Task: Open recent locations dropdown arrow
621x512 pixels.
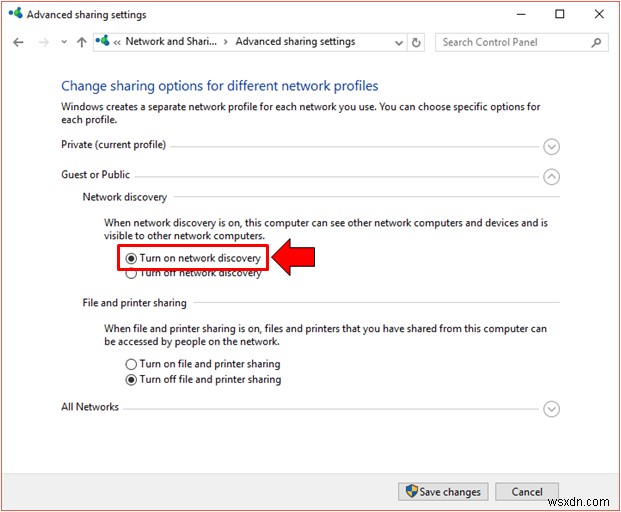Action: coord(64,42)
